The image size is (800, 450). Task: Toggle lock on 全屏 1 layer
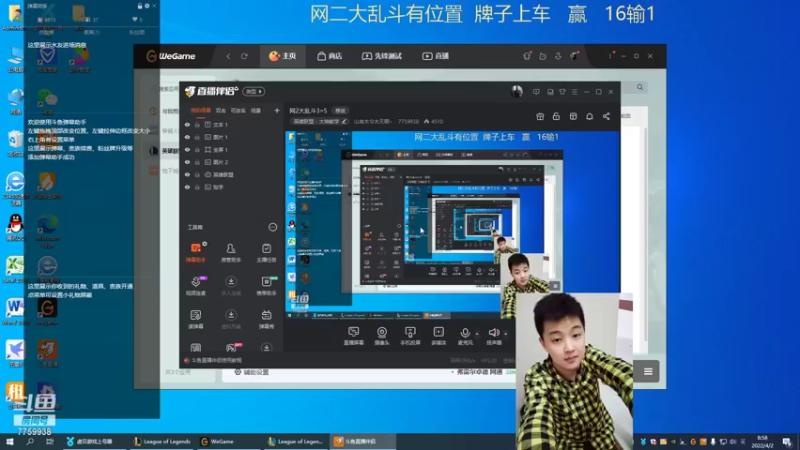197,149
